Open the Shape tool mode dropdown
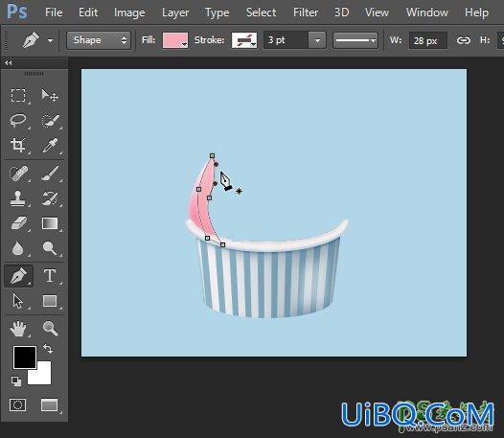This screenshot has height=438, width=504. (99, 40)
